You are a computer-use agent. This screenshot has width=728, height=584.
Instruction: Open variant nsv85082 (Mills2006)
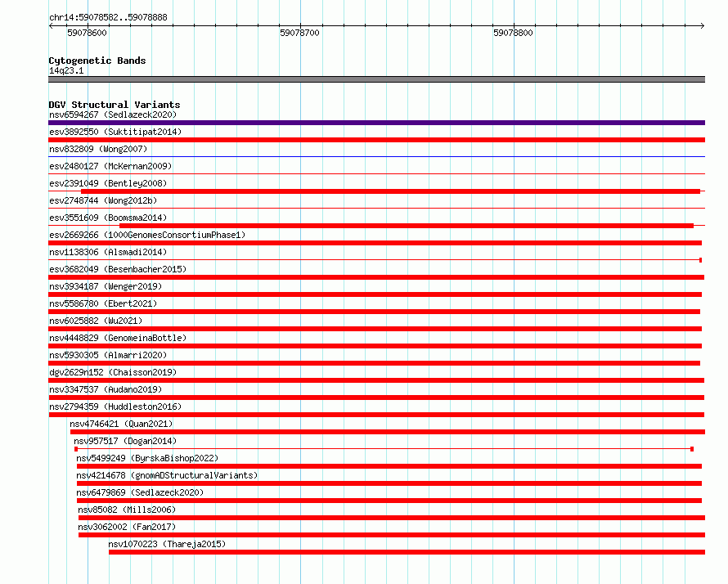[127, 510]
